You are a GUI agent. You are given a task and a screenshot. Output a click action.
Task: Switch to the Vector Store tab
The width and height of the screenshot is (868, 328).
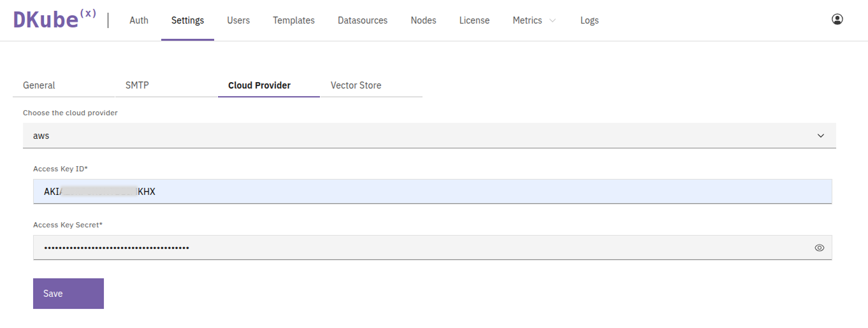pyautogui.click(x=356, y=85)
